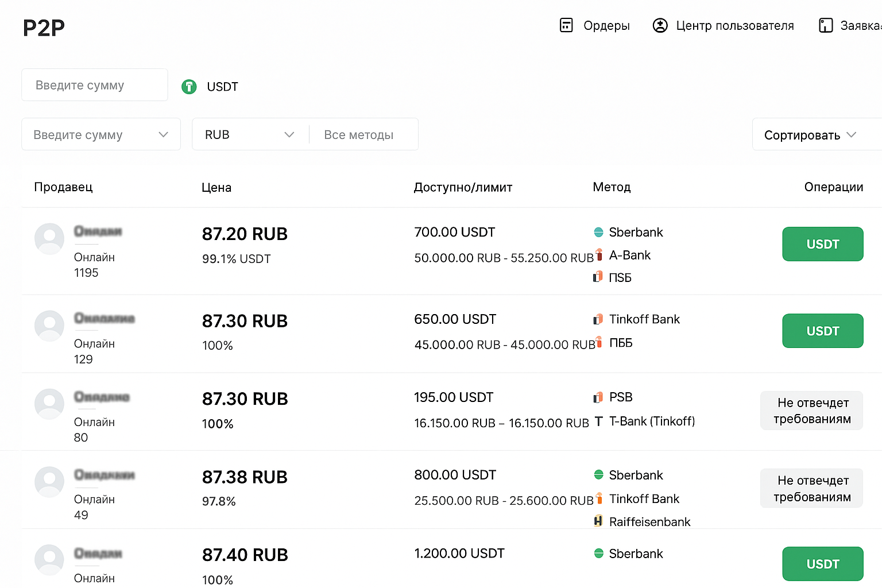Click Sberbank icon in 87.40 RUB row
This screenshot has height=588, width=882.
coord(598,554)
